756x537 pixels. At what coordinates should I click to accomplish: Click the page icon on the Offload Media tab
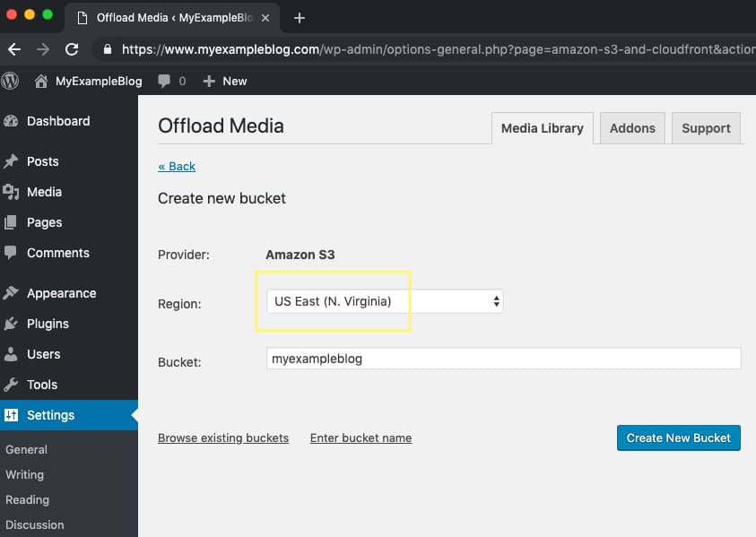click(83, 18)
